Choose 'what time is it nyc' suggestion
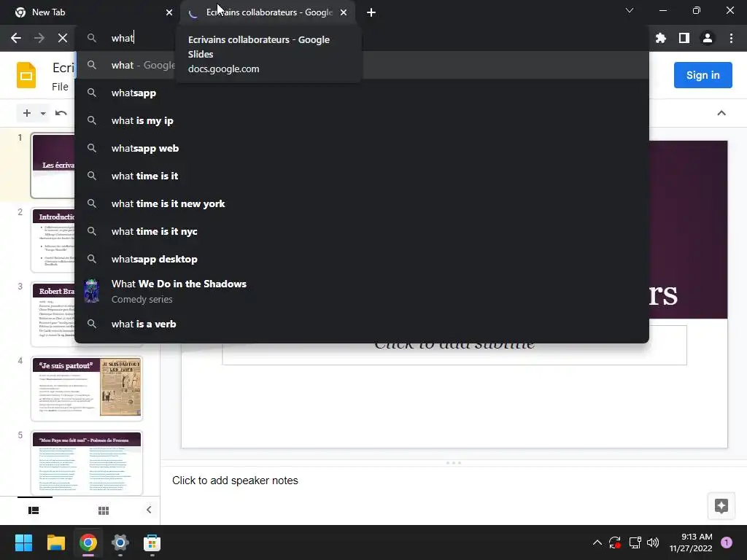Image resolution: width=747 pixels, height=560 pixels. coord(362,231)
